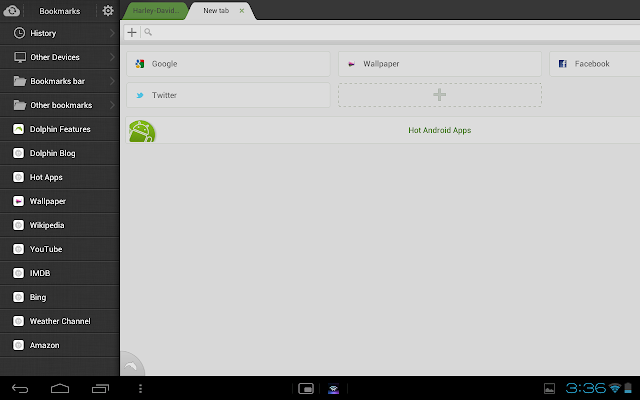Click the Hot Apps bookmark icon

click(x=18, y=177)
